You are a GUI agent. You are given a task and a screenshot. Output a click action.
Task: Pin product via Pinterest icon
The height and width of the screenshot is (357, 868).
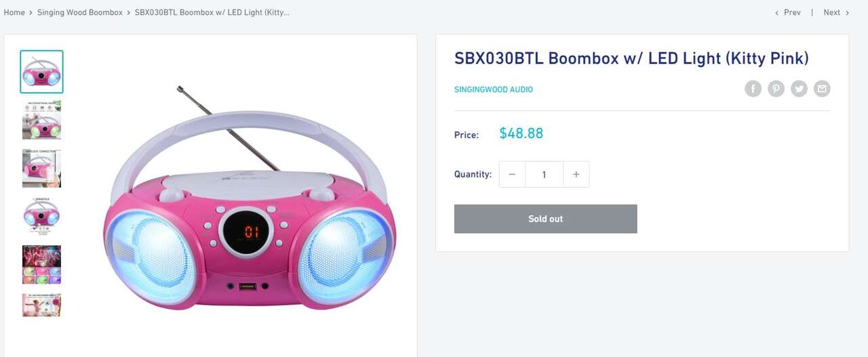(776, 89)
